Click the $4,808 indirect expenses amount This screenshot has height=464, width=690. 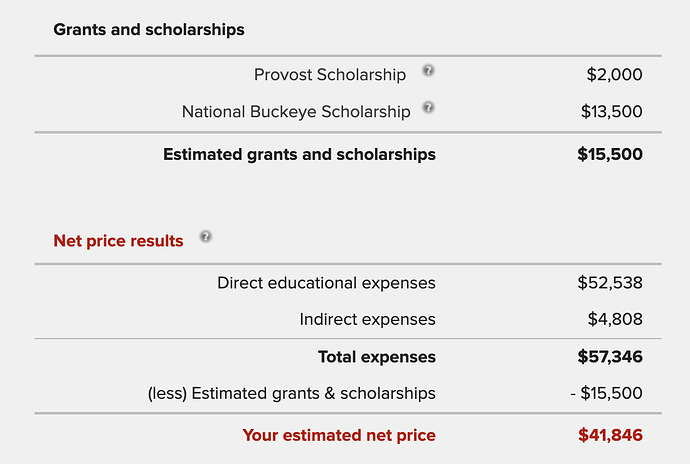614,320
